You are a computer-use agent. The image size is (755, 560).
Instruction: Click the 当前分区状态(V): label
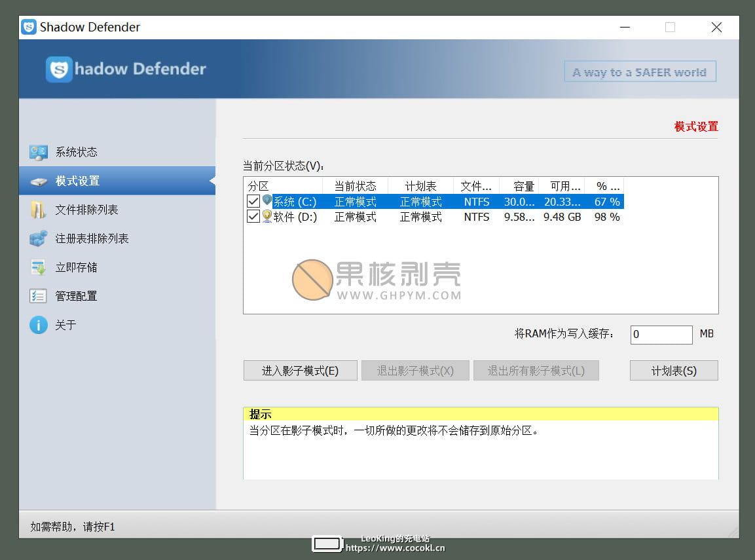pos(284,166)
